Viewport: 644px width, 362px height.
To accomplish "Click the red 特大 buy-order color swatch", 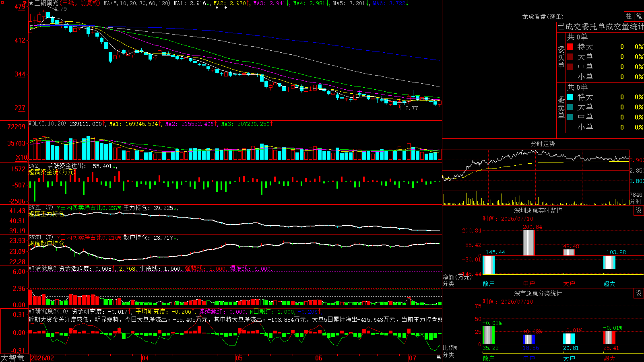I will pos(570,47).
